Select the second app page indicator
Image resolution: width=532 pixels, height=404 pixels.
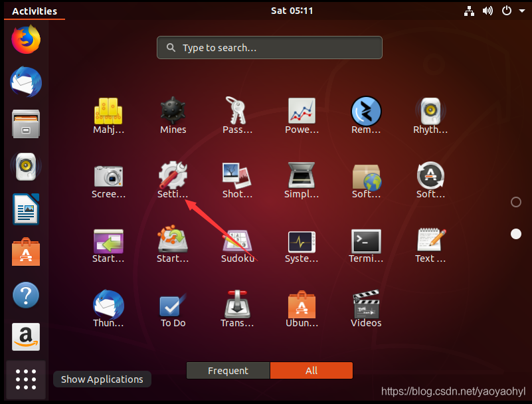(x=515, y=234)
